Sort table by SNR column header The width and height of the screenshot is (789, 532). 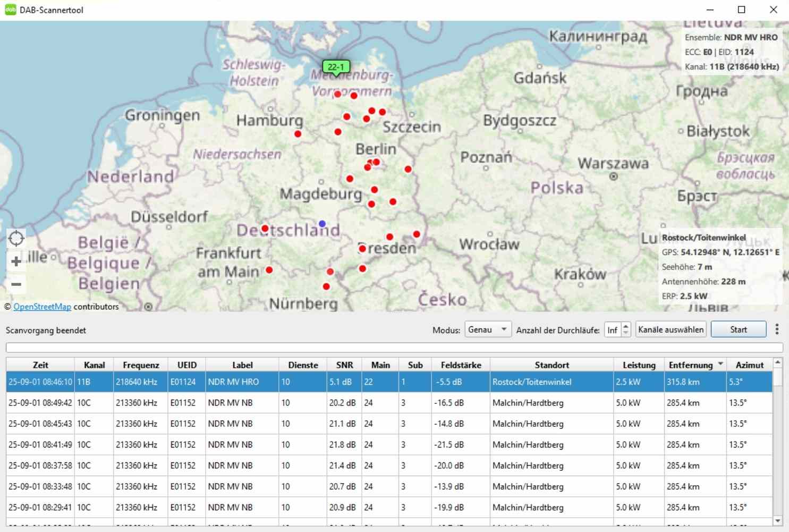click(x=344, y=365)
